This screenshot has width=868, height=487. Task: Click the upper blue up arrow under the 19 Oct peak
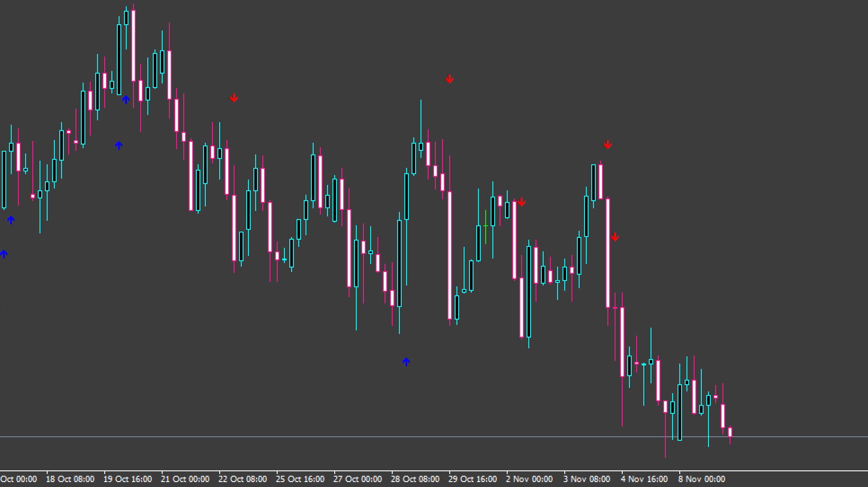(126, 100)
